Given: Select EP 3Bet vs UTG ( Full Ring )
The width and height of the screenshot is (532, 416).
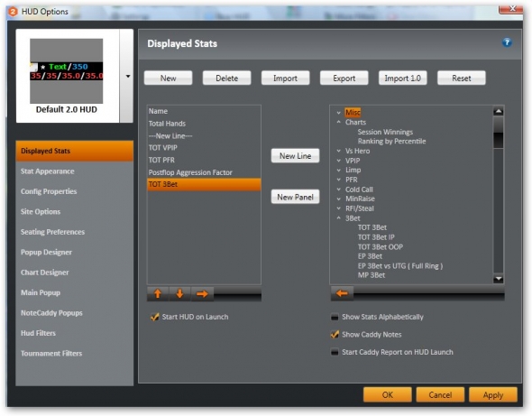Looking at the screenshot, I should coord(400,266).
